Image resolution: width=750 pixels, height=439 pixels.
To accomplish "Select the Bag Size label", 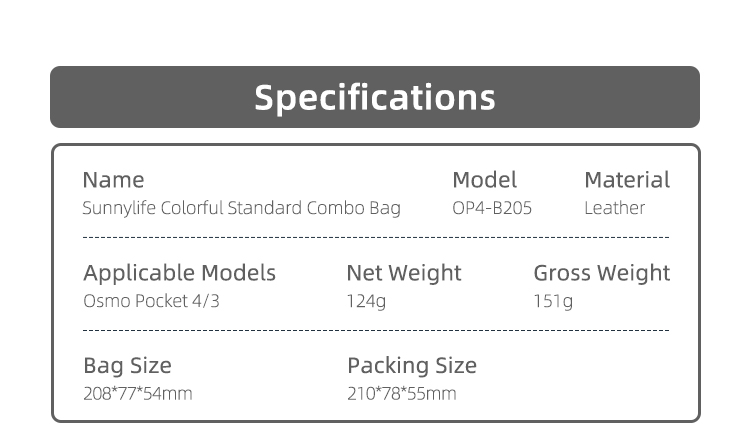I will coord(127,365).
